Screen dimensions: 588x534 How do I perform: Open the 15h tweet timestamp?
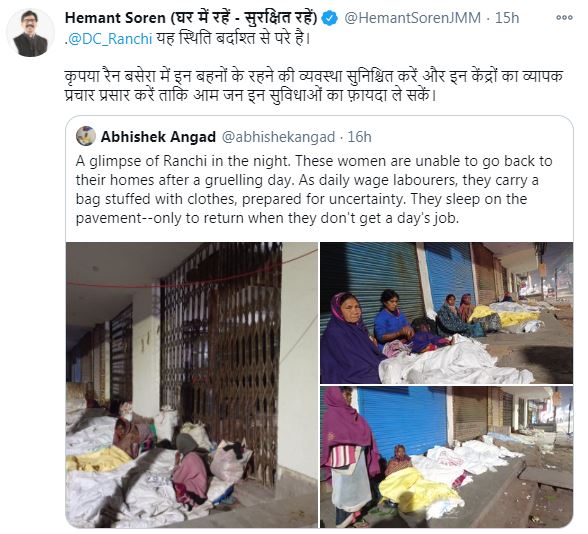click(x=507, y=18)
